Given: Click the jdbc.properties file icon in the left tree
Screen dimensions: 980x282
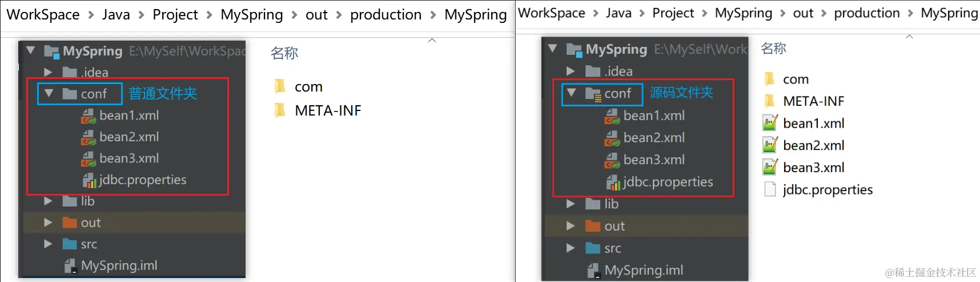Looking at the screenshot, I should (x=89, y=181).
